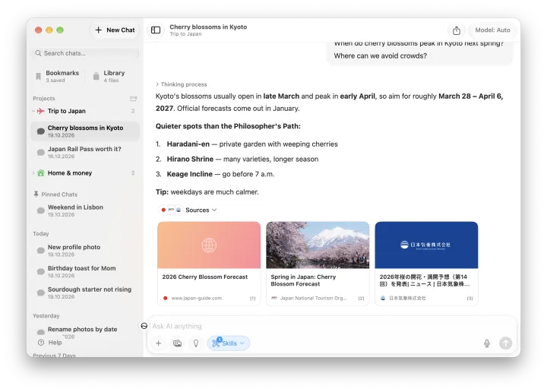Open Sourdough starter not rising chat
The height and width of the screenshot is (392, 547).
pyautogui.click(x=85, y=292)
